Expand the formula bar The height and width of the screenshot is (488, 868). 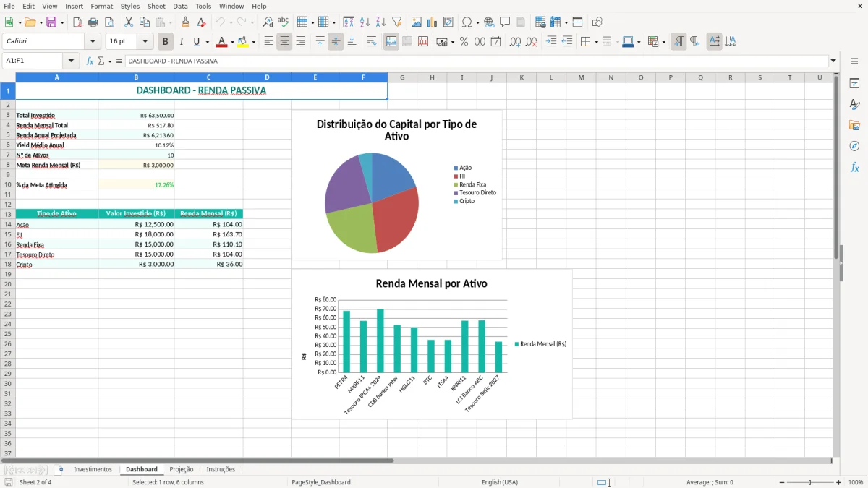833,61
